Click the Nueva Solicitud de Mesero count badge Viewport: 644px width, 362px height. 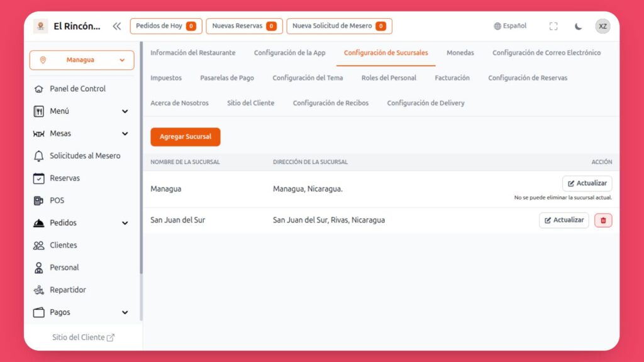coord(380,26)
